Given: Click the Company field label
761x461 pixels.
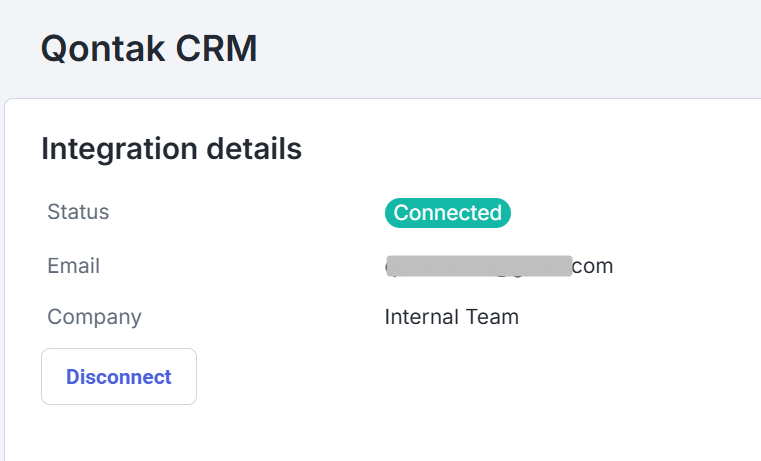Looking at the screenshot, I should pos(94,317).
